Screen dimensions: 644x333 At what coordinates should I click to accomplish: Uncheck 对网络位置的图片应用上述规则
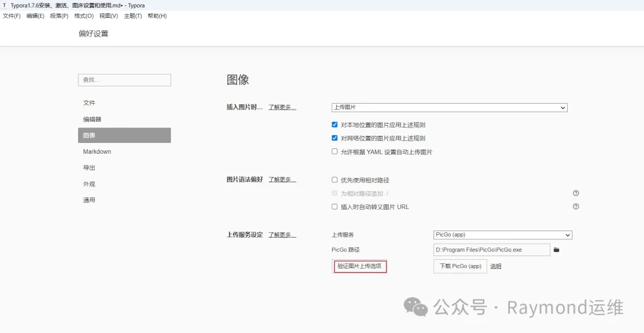(x=335, y=138)
